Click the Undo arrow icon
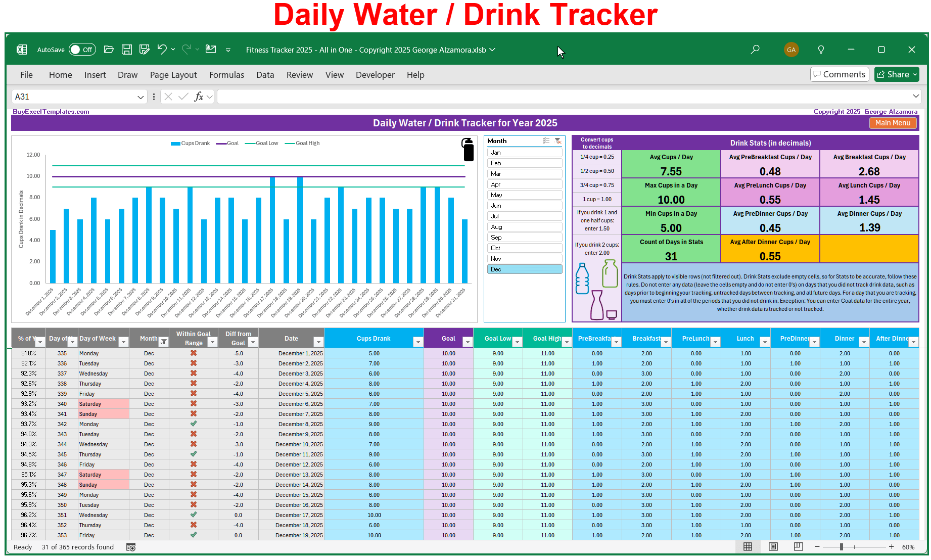 [161, 49]
